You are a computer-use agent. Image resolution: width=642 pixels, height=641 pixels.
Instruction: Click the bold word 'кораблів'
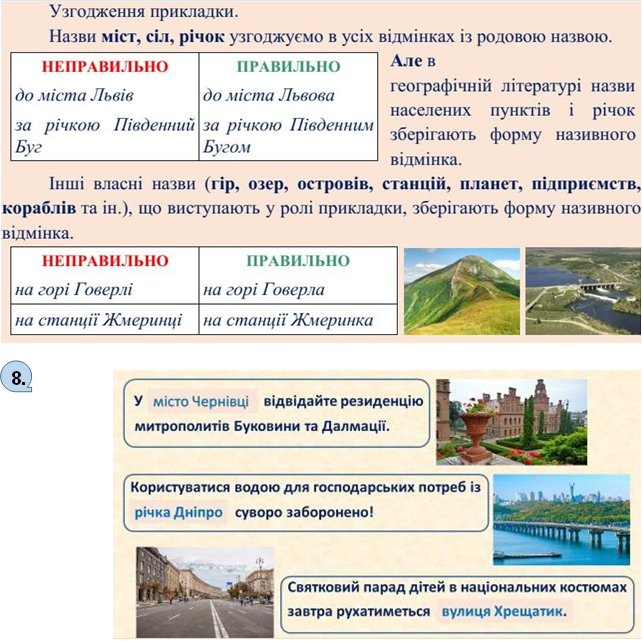click(39, 208)
